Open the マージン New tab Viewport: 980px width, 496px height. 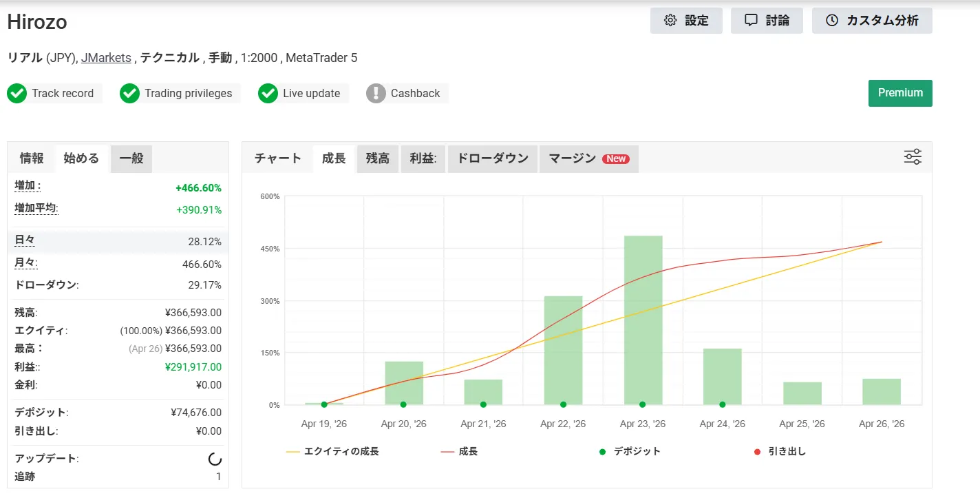(x=587, y=158)
